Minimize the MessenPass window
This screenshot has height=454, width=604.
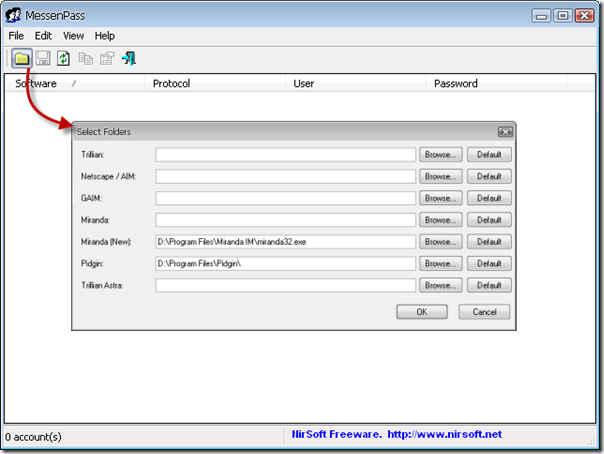[x=541, y=16]
